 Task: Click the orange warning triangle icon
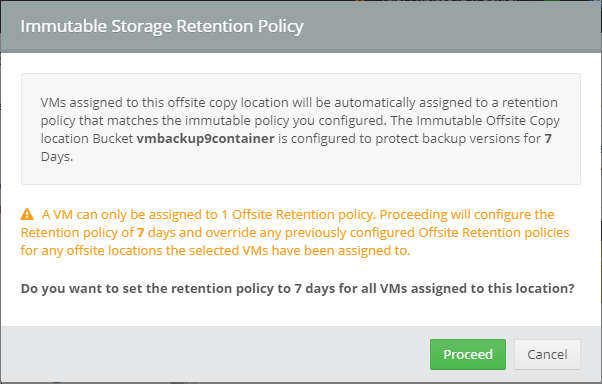pyautogui.click(x=27, y=214)
